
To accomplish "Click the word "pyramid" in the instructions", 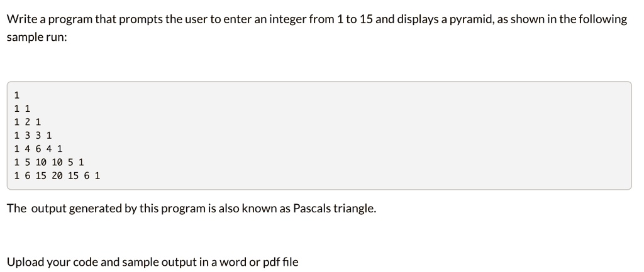I will (x=472, y=19).
